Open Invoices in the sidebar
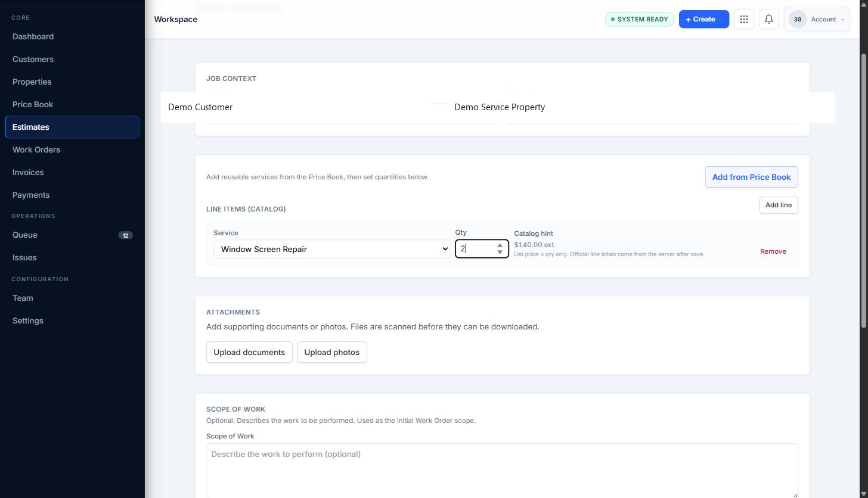Viewport: 868px width, 498px height. point(72,172)
